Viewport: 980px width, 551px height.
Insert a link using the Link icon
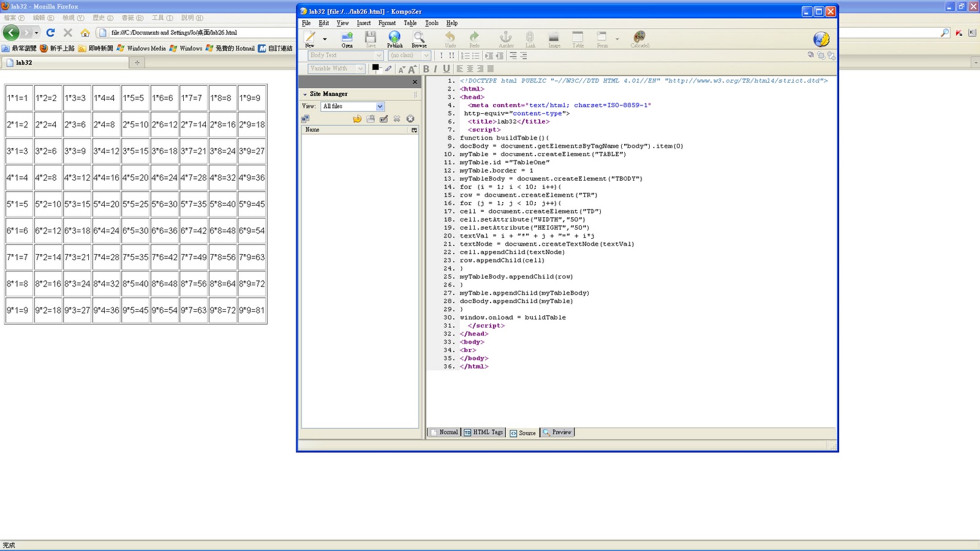530,39
